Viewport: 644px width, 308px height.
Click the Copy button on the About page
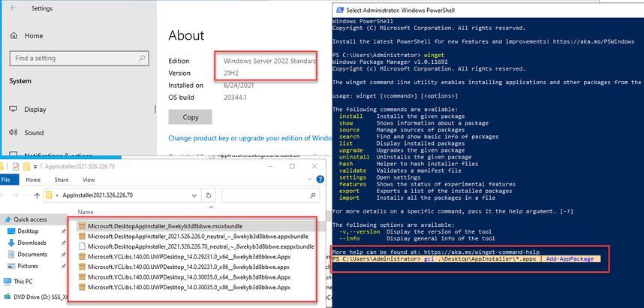click(x=190, y=116)
